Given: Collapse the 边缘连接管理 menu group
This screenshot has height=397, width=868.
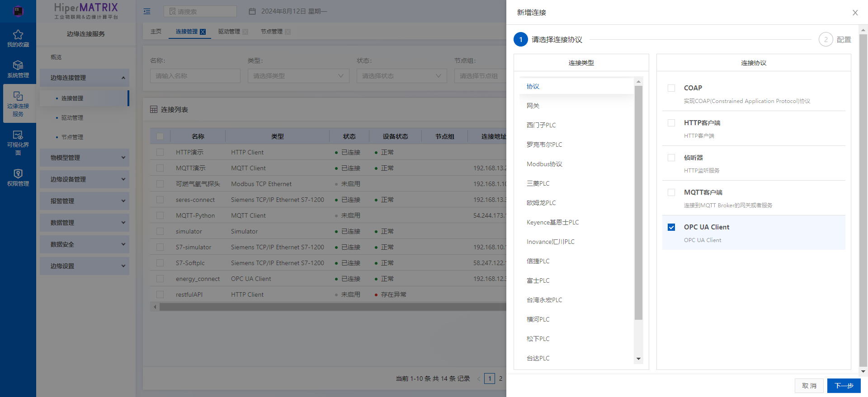Looking at the screenshot, I should pyautogui.click(x=85, y=78).
